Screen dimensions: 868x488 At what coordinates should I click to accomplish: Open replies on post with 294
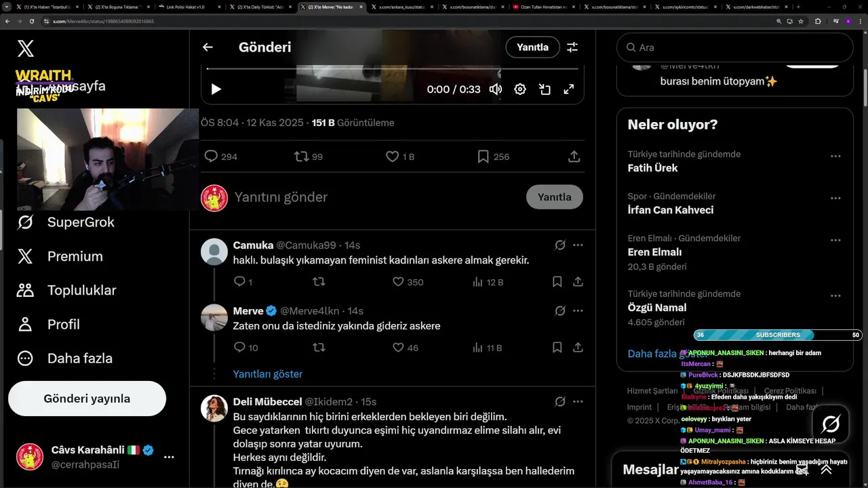click(x=221, y=157)
